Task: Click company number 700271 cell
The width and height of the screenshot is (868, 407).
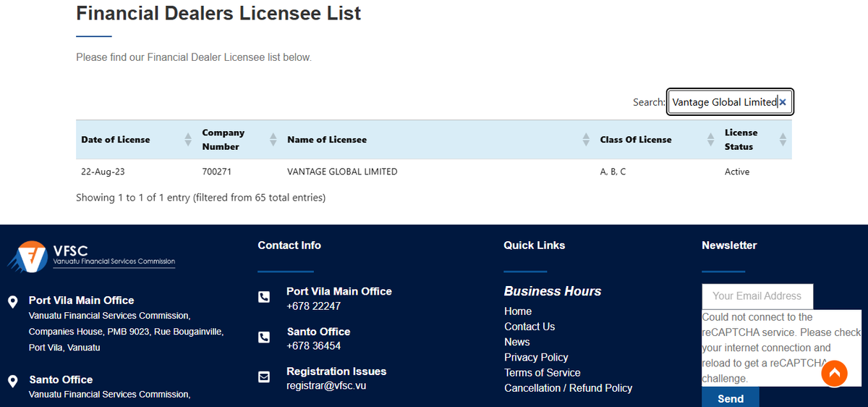Action: coord(216,172)
